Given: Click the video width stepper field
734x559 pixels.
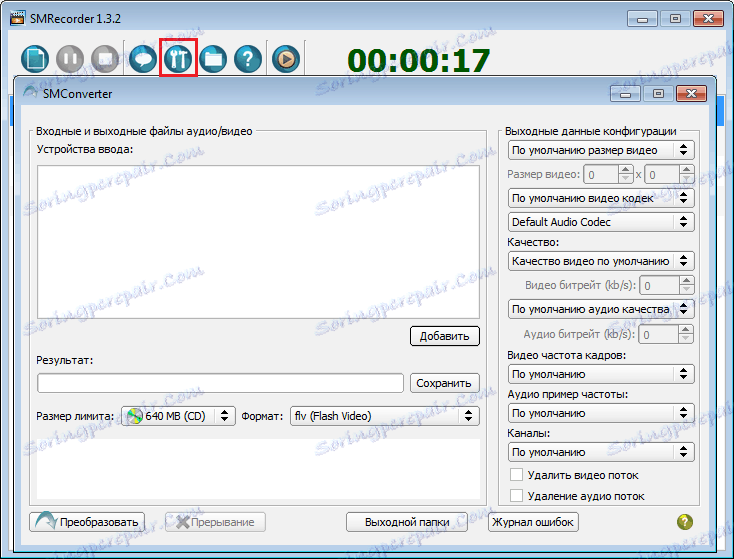Looking at the screenshot, I should pos(608,175).
